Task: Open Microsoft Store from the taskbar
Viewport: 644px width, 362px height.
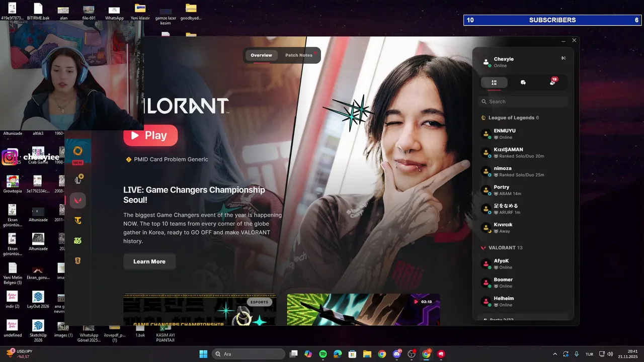Action: 353,354
